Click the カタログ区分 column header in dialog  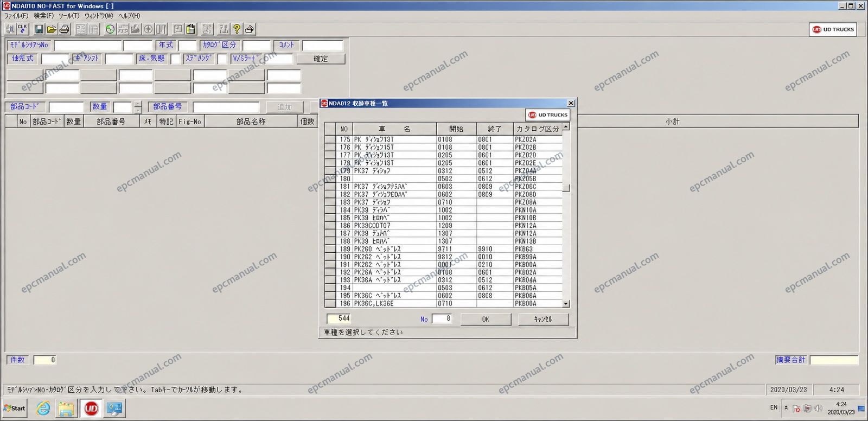[x=538, y=129]
